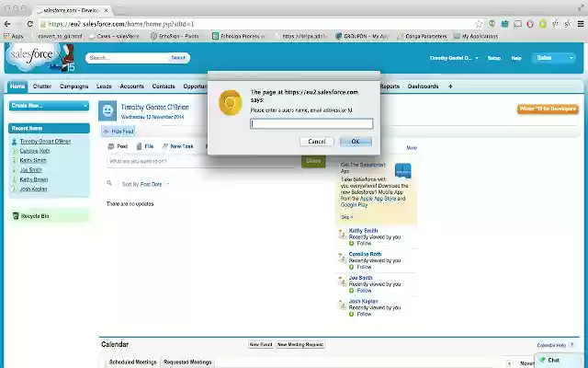The height and width of the screenshot is (368, 588).
Task: Select the File publisher action
Action: tap(145, 146)
